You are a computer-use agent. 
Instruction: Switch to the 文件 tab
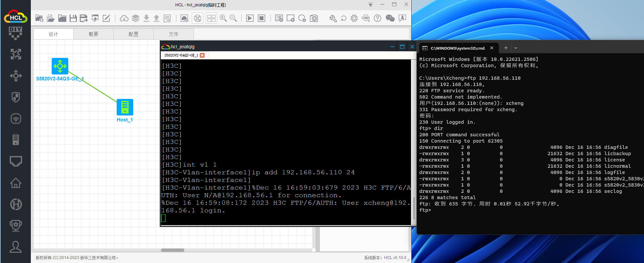(x=174, y=34)
